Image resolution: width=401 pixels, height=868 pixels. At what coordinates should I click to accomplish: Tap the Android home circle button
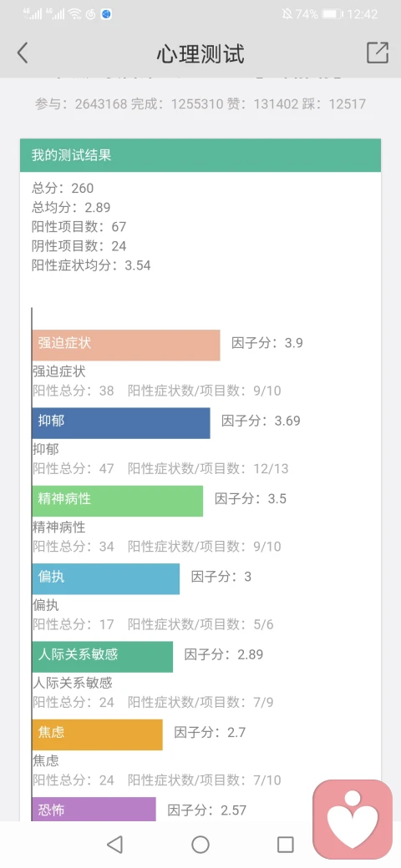[x=200, y=845]
